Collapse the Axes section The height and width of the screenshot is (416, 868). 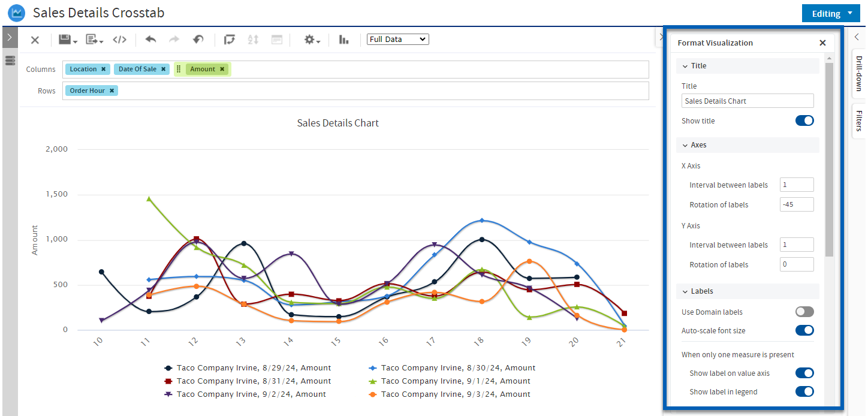click(685, 145)
